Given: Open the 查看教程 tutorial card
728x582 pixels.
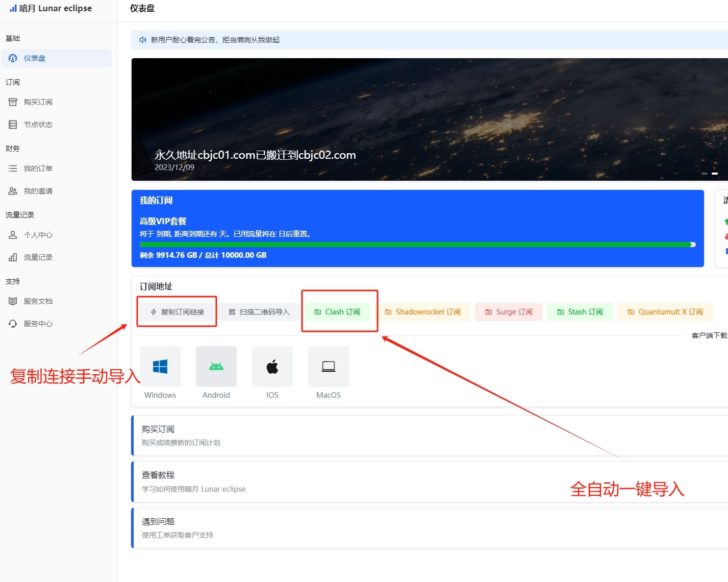Looking at the screenshot, I should (429, 481).
